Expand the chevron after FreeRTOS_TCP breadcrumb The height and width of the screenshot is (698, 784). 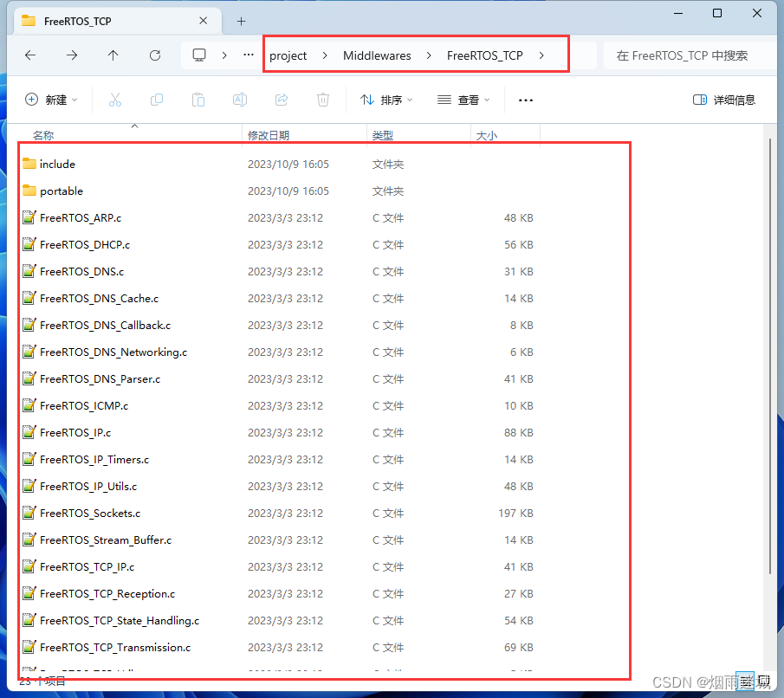tap(541, 55)
